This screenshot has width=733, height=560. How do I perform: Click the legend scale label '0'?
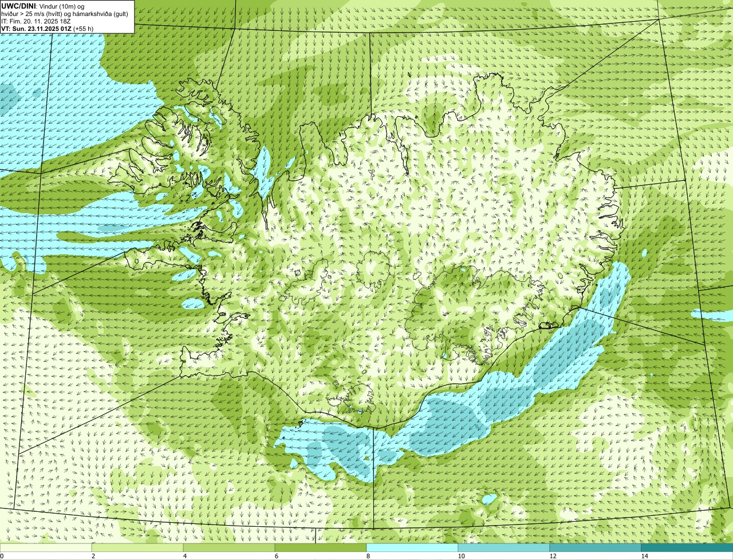click(2, 556)
